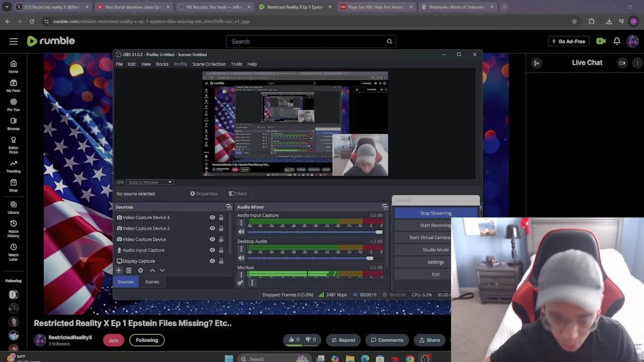Click the Repost button
This screenshot has width=644, height=362.
[343, 340]
